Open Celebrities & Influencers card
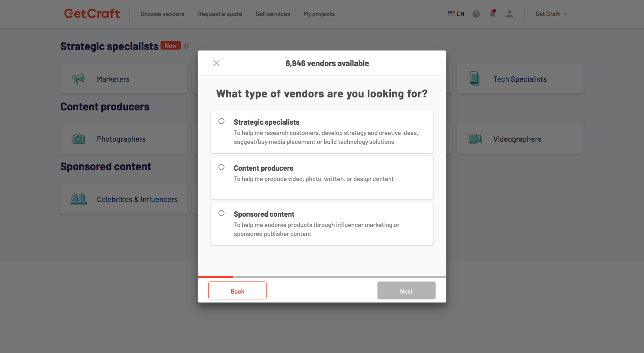This screenshot has height=353, width=644. (x=124, y=198)
